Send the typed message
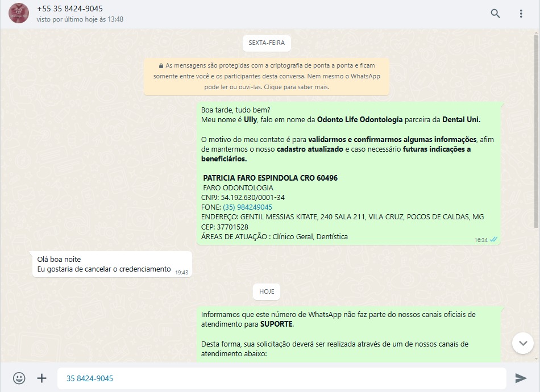 (521, 378)
